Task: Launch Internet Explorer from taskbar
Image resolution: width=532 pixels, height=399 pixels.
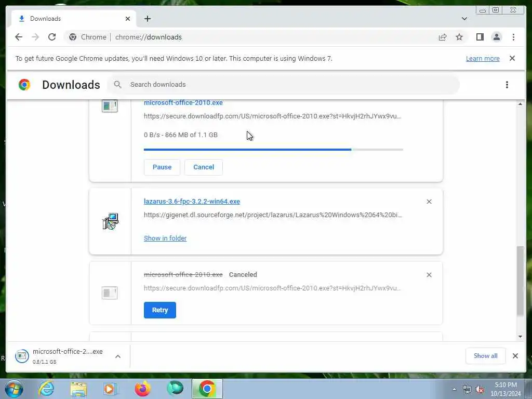Action: 46,389
